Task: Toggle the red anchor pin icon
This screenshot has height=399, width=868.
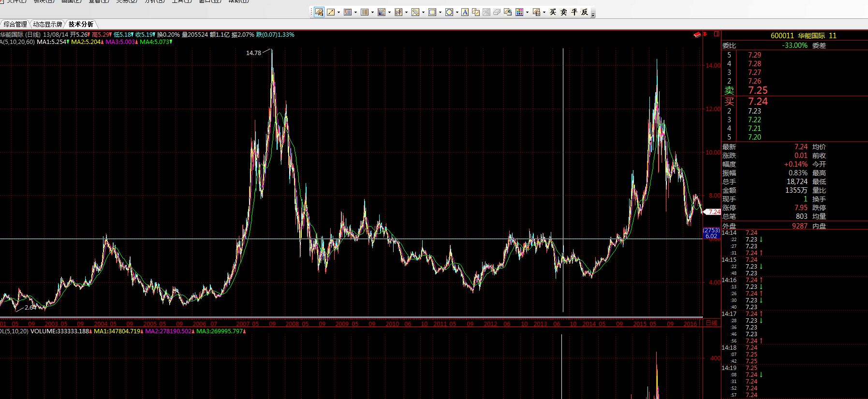Action: coord(706,34)
